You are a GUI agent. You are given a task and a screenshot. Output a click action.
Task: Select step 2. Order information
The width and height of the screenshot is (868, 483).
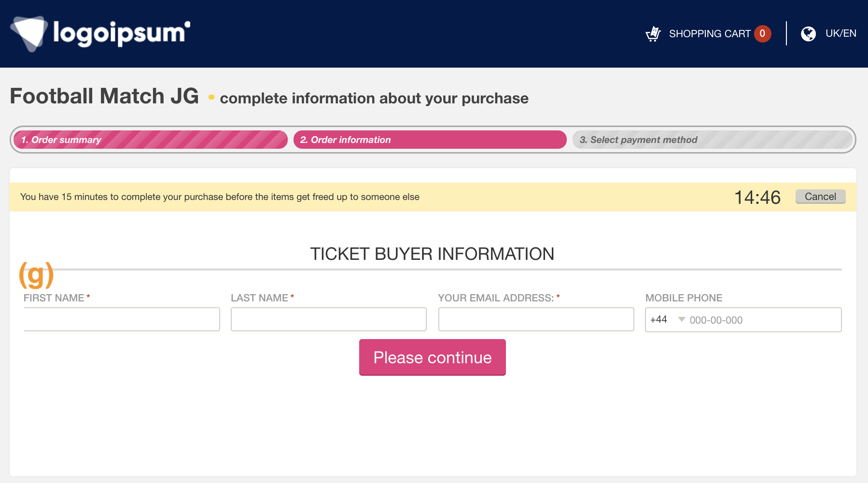coord(430,140)
